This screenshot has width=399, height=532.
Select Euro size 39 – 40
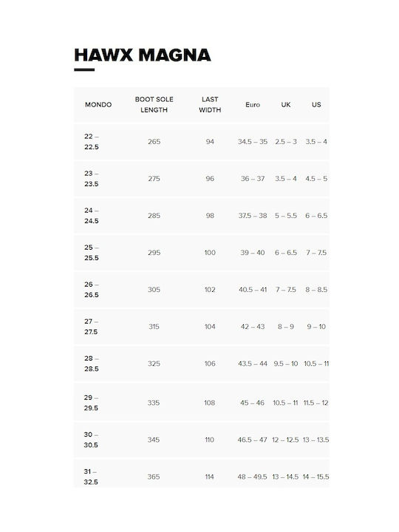tap(253, 253)
